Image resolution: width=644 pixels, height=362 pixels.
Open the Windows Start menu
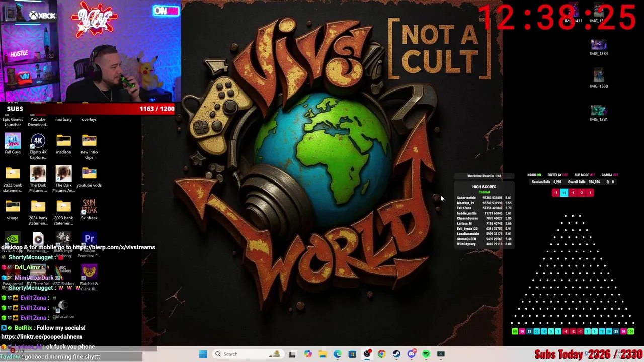203,354
